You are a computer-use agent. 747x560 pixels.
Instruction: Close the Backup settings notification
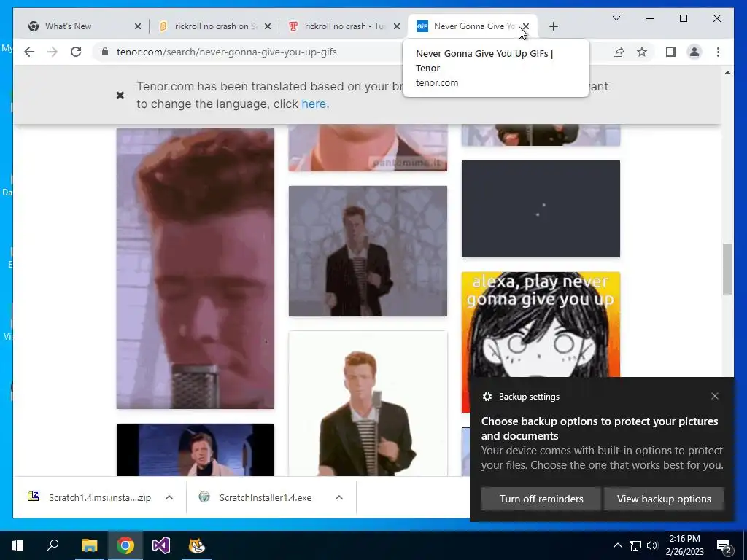(x=715, y=396)
